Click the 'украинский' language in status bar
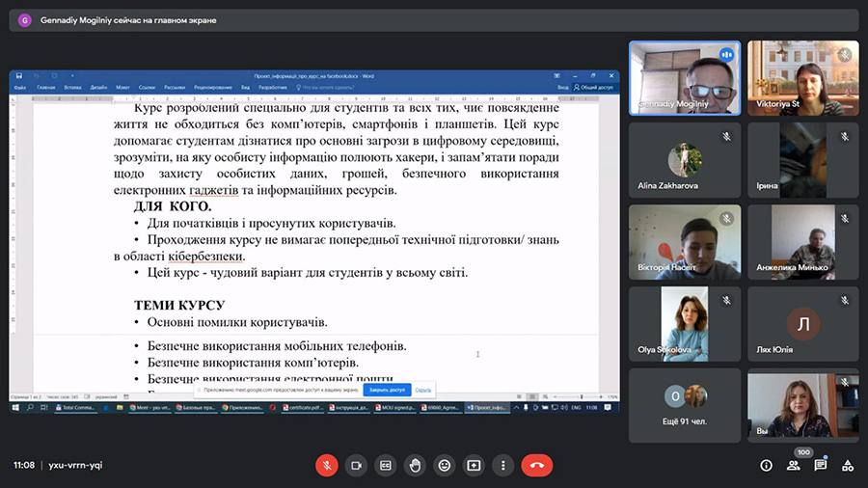Viewport: 868px width, 488px height. (106, 396)
